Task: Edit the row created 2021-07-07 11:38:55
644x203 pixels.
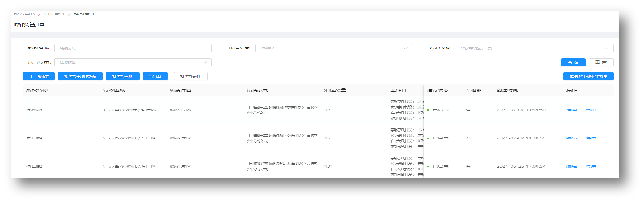Action: [572, 138]
